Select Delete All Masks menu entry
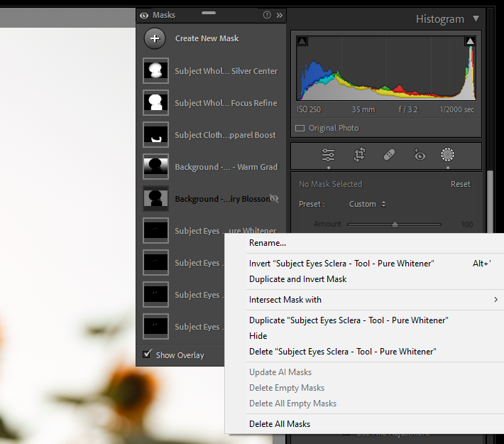 pos(280,424)
